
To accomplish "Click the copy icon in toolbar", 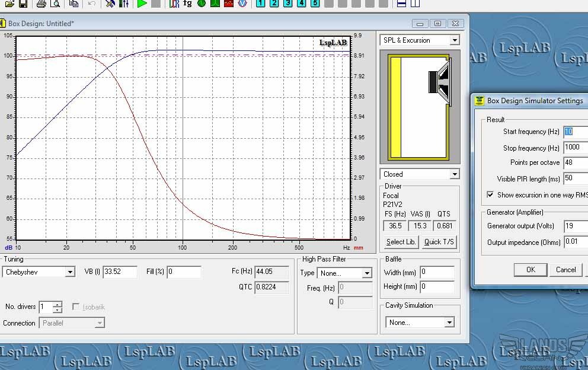I will [74, 4].
